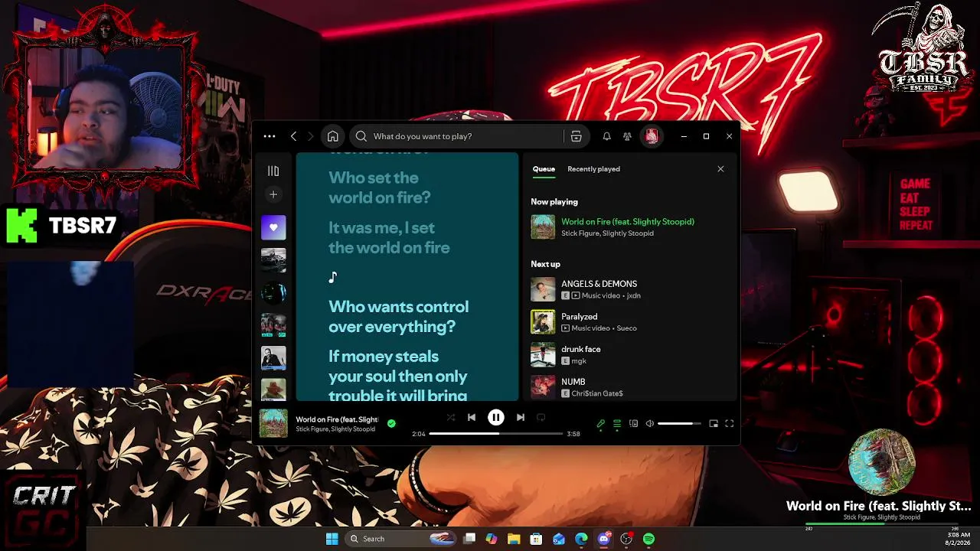Pause the current song
Screen dimensions: 980x551
[x=496, y=417]
